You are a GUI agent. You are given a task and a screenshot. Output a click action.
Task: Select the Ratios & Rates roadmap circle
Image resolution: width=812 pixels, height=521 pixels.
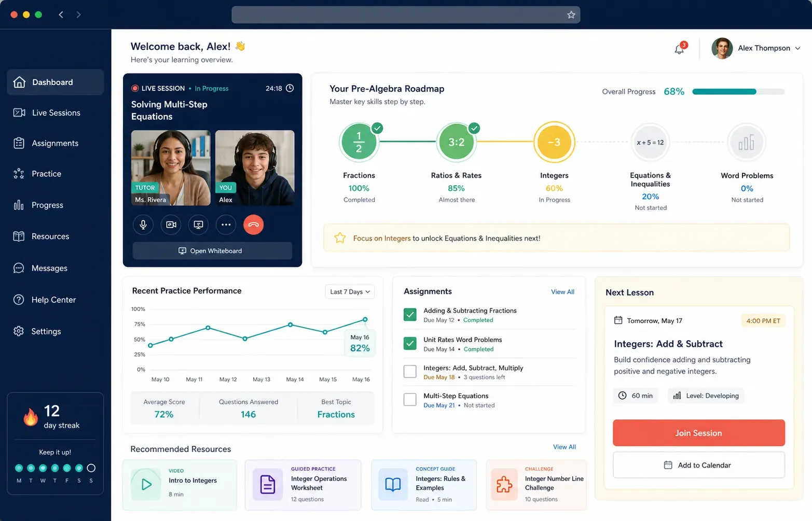(456, 142)
